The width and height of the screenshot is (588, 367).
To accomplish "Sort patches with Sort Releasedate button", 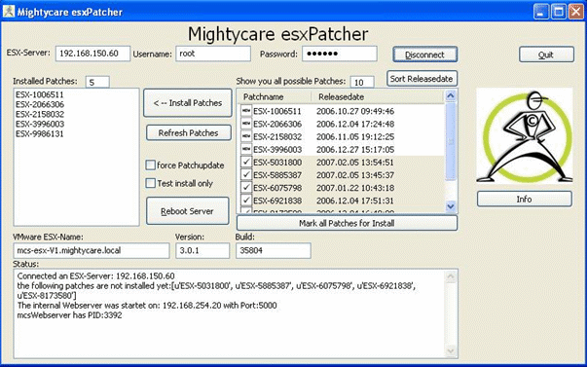I will pos(422,79).
